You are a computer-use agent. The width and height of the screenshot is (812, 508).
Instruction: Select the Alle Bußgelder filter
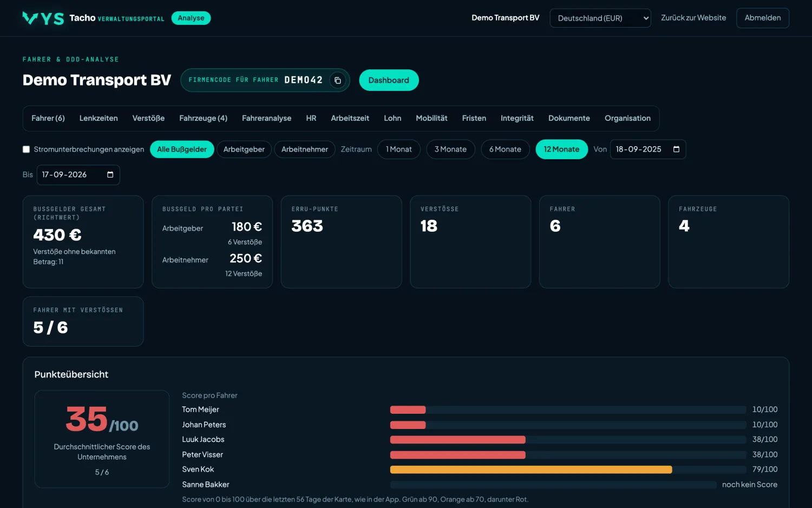(182, 149)
